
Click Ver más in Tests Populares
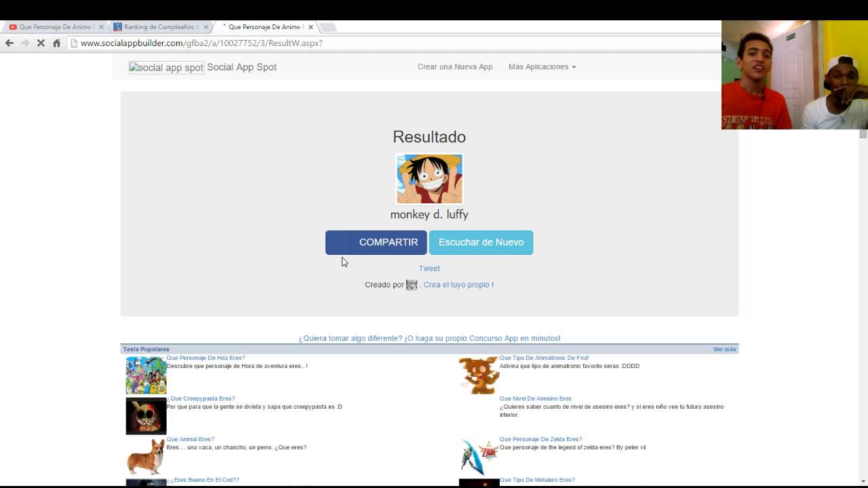click(x=724, y=349)
